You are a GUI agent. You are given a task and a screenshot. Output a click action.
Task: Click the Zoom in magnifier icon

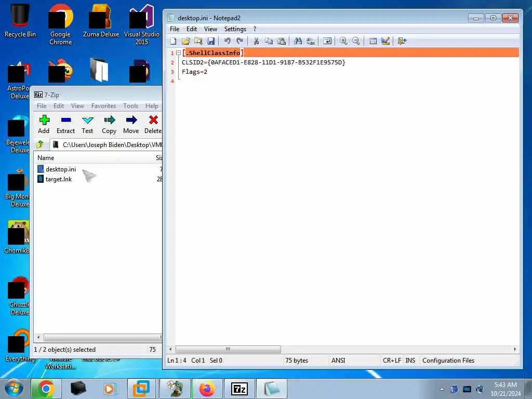343,42
